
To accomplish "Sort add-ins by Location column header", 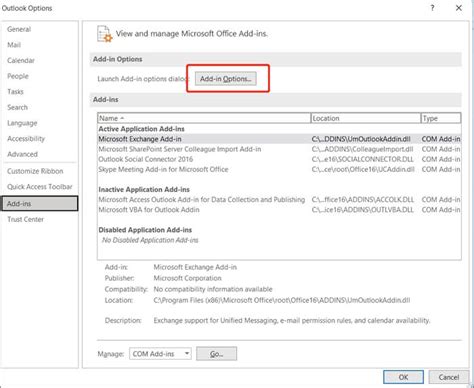I will point(366,118).
